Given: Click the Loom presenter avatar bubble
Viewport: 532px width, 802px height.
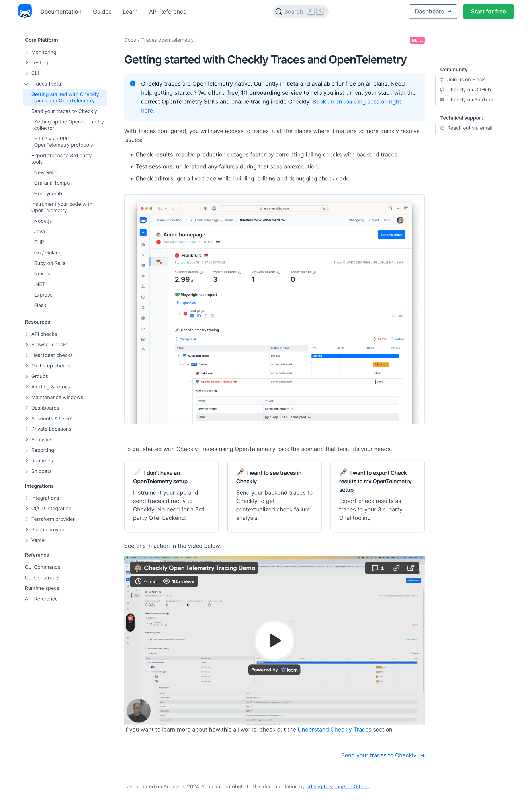Looking at the screenshot, I should point(138,710).
